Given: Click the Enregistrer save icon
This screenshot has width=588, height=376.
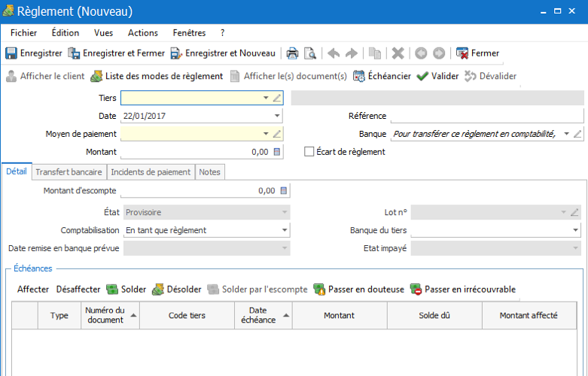Looking at the screenshot, I should click(x=11, y=53).
